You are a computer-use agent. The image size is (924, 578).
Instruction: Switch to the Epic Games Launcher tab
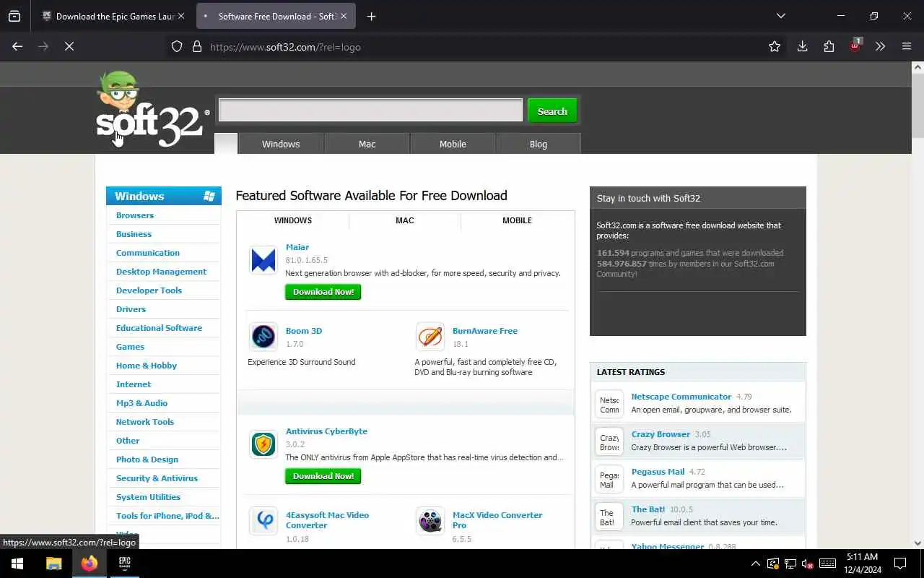[113, 16]
